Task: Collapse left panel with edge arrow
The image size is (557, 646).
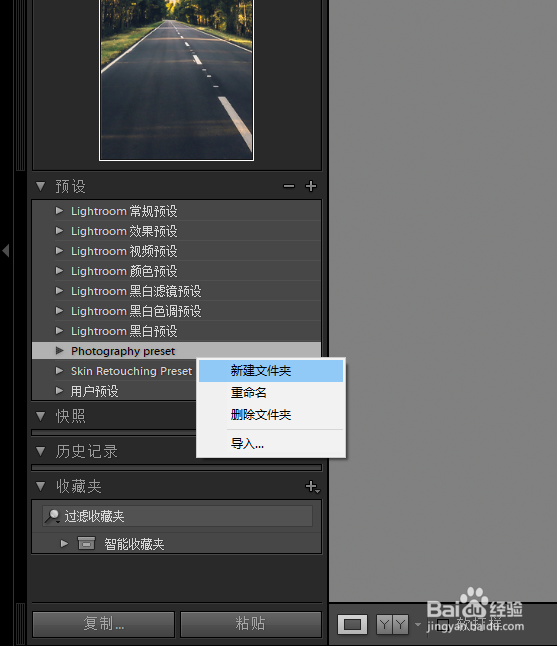Action: coord(6,250)
